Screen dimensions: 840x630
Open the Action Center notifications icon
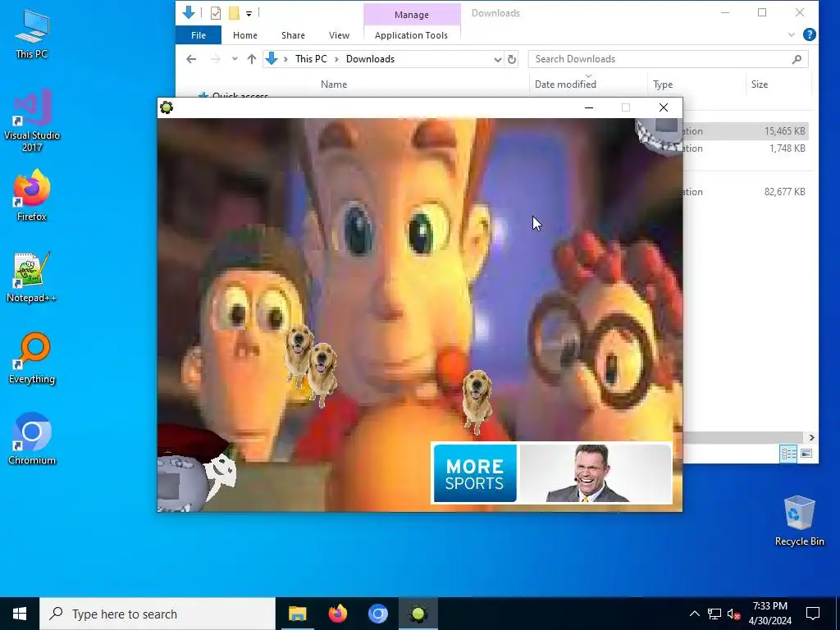click(x=813, y=614)
